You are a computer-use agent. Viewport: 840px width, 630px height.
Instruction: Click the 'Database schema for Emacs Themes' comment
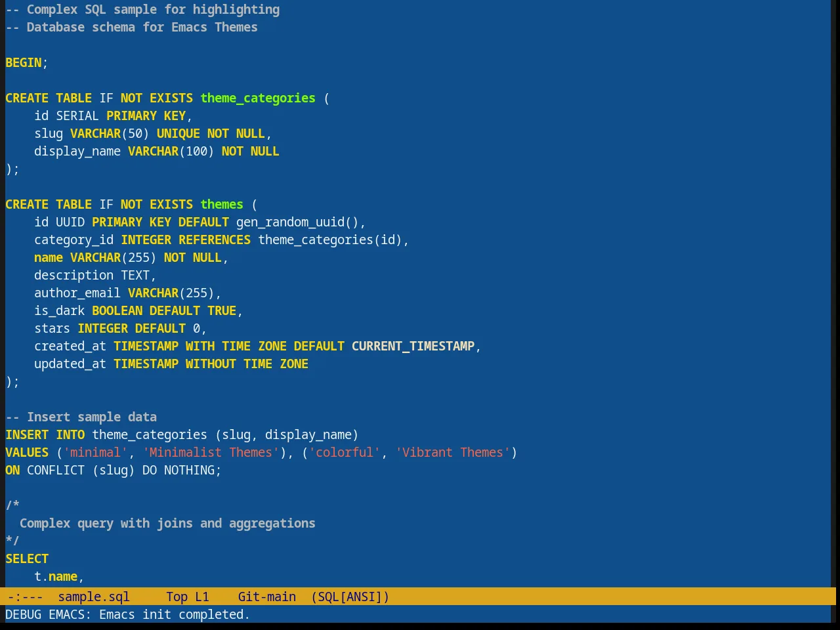pyautogui.click(x=131, y=27)
